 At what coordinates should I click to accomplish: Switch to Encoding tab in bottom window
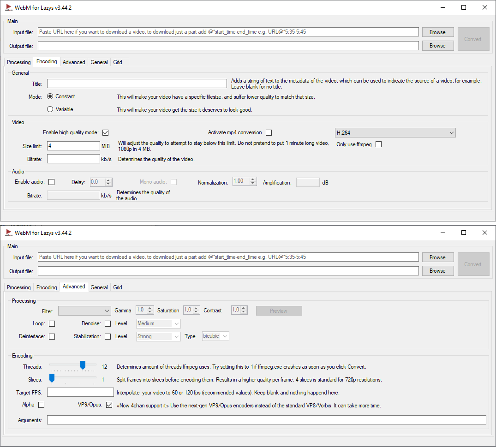[x=47, y=287]
